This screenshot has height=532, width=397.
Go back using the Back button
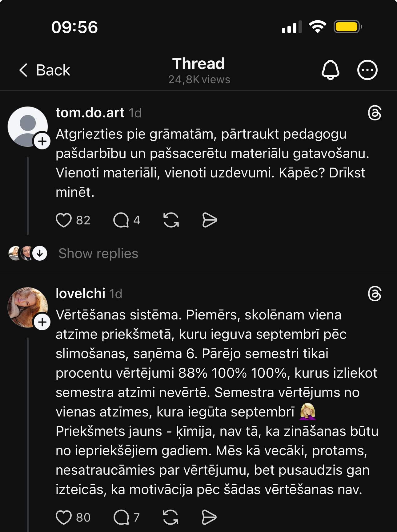45,70
